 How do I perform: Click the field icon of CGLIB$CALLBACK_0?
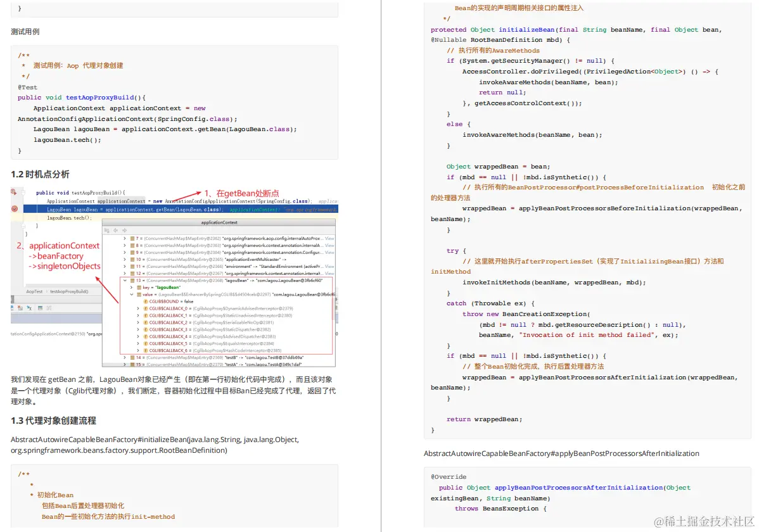(146, 308)
